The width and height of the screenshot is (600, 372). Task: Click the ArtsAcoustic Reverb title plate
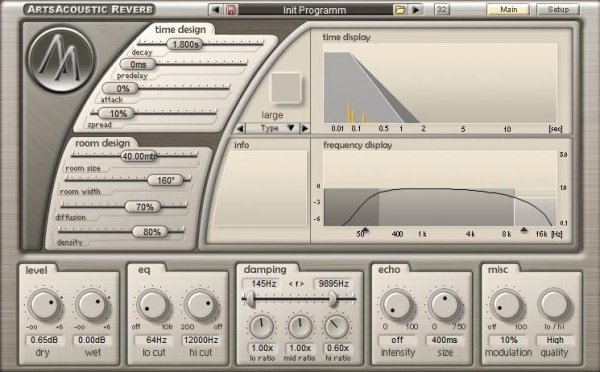[x=90, y=9]
